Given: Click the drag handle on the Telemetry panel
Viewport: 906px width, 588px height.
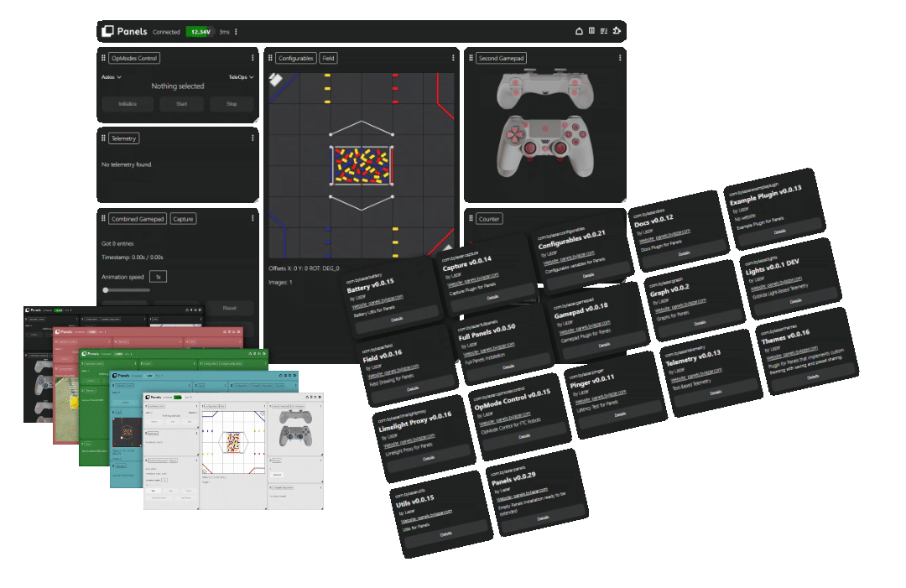Looking at the screenshot, I should 103,138.
